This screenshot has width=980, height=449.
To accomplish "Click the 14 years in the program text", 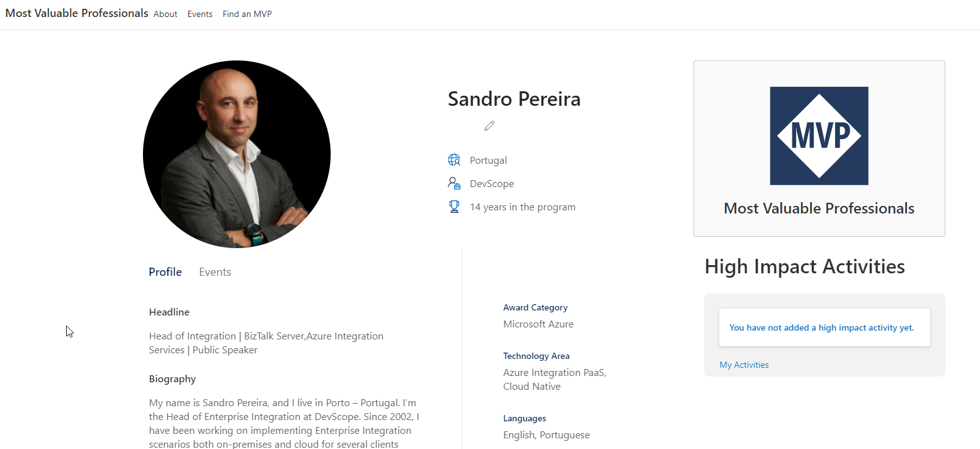I will coord(522,207).
